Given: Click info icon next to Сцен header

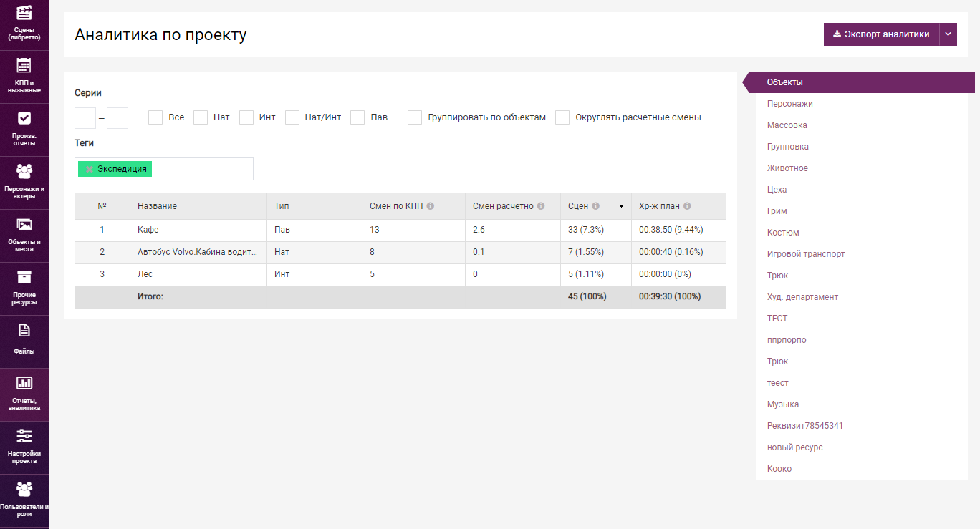Looking at the screenshot, I should click(596, 206).
